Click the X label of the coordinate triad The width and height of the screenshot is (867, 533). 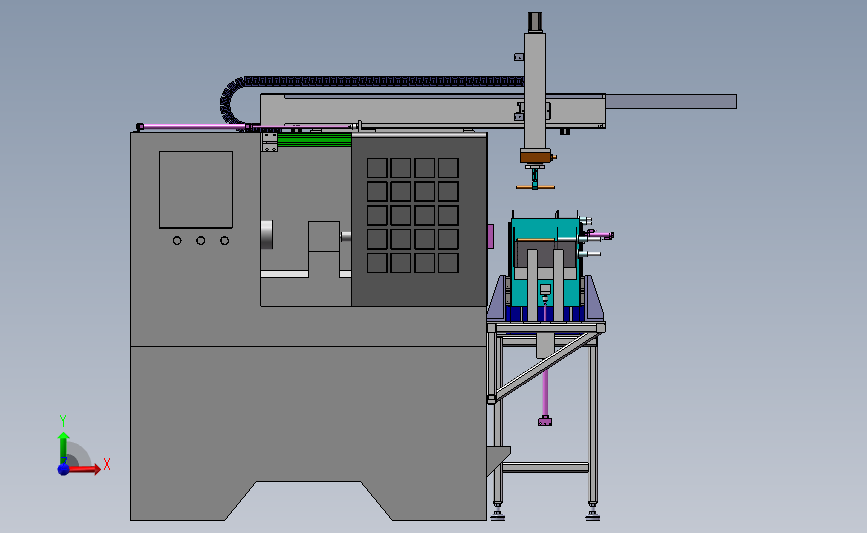click(x=107, y=464)
